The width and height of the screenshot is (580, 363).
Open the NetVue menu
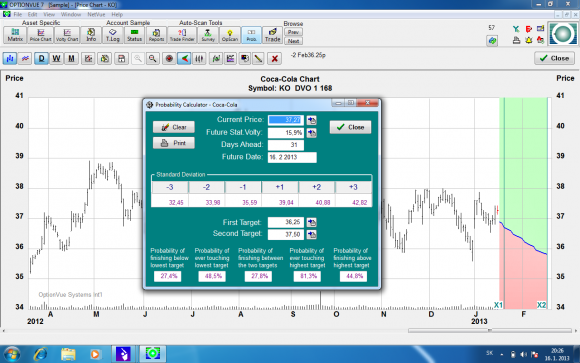click(96, 14)
